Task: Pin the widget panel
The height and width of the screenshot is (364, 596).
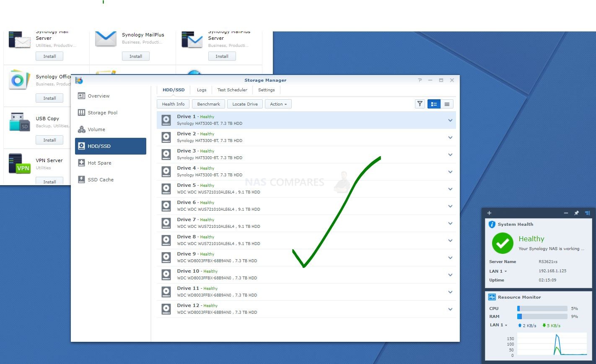Action: tap(576, 213)
